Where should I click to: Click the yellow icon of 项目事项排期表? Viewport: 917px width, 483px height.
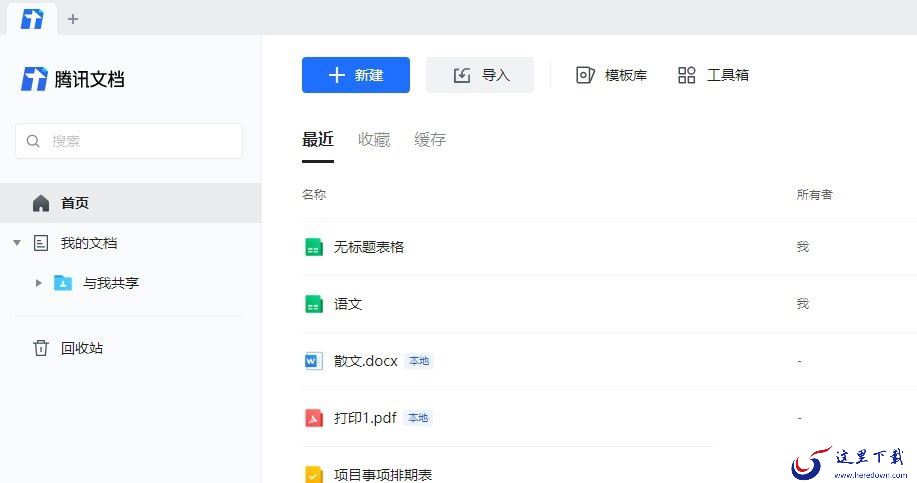coord(314,474)
